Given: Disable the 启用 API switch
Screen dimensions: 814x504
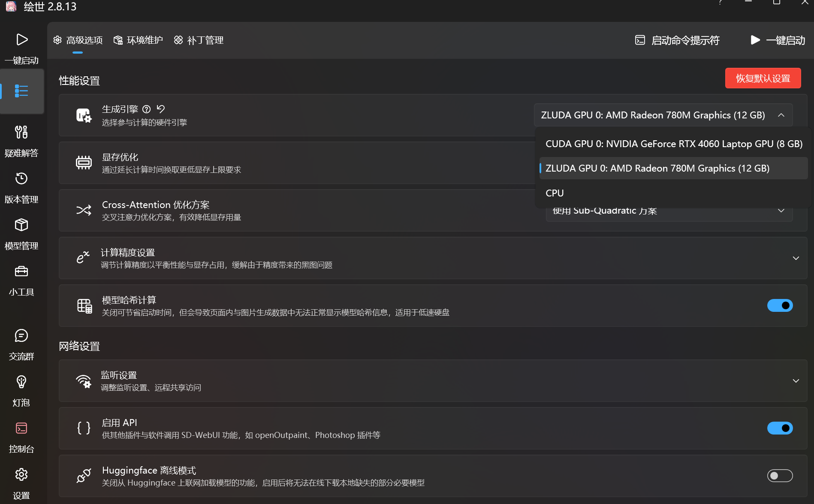Looking at the screenshot, I should coord(780,428).
